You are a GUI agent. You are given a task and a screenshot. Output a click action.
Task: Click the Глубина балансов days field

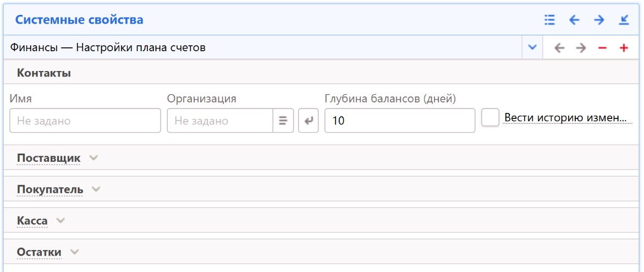coord(400,121)
